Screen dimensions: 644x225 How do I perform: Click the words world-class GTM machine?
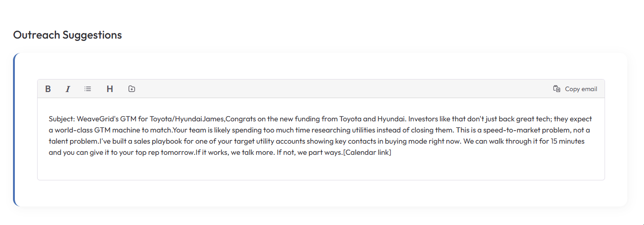(x=95, y=130)
